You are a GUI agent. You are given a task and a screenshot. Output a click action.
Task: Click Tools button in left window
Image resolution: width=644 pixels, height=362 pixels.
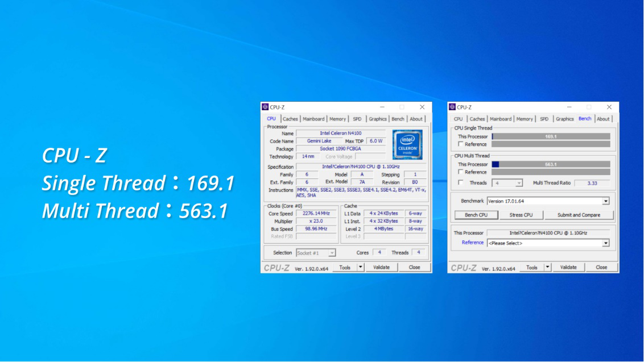[x=345, y=267]
